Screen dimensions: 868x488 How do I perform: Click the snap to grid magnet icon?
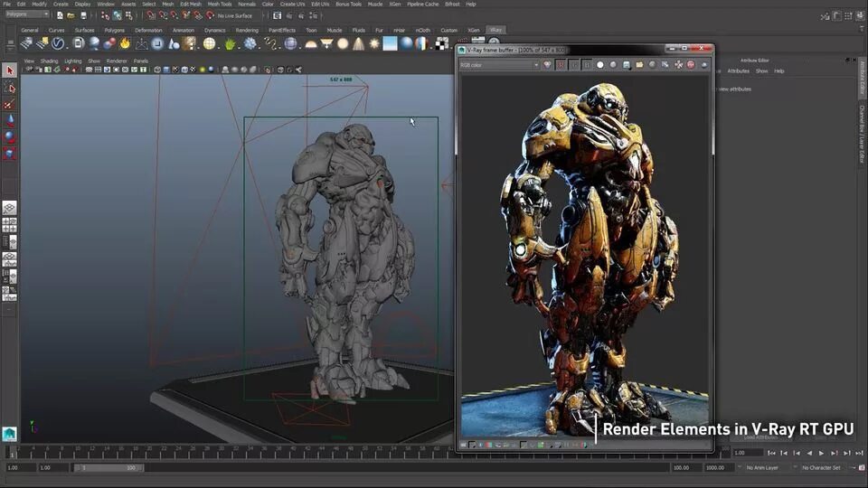(x=151, y=15)
